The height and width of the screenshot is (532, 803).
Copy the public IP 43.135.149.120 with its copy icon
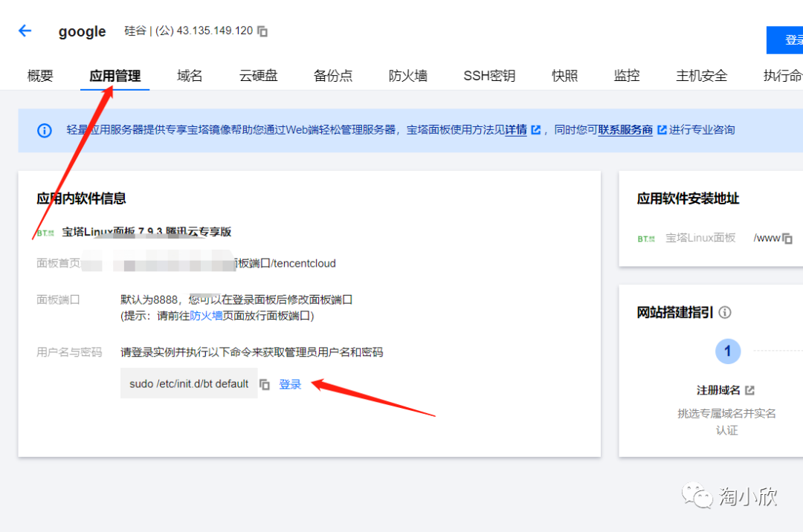click(262, 31)
